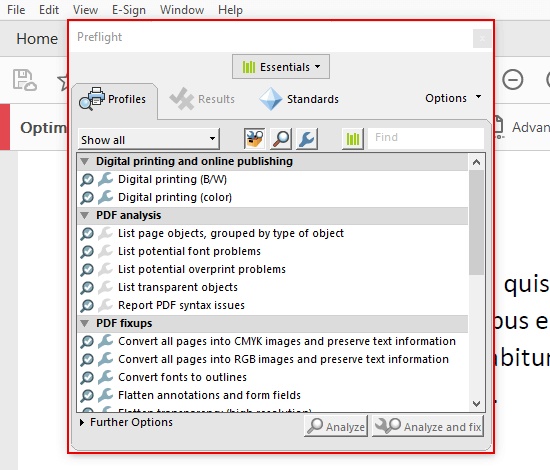The image size is (550, 470).
Task: Switch to the Results tab
Action: 202,99
